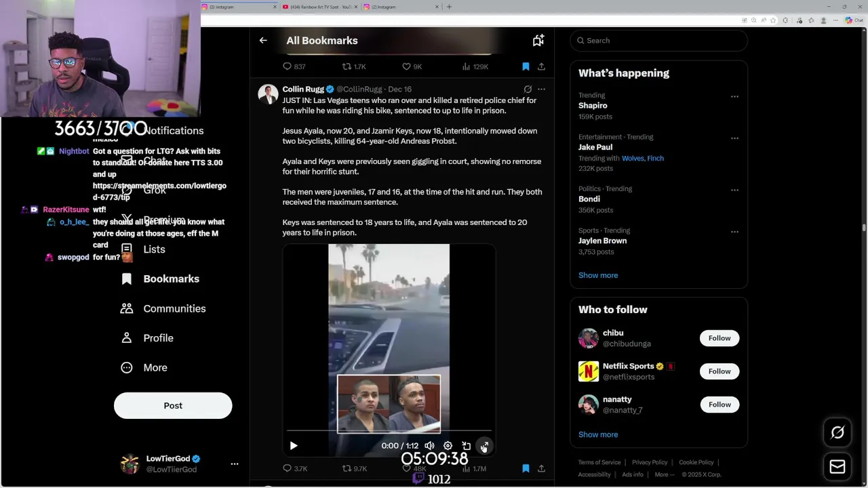The height and width of the screenshot is (488, 868).
Task: Go back using the arrow beside All Bookmarks
Action: (x=263, y=41)
